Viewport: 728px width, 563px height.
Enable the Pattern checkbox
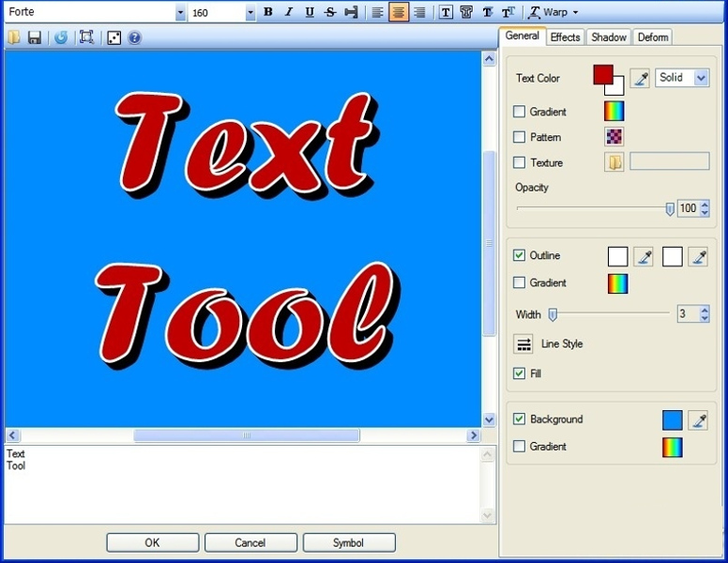click(519, 137)
